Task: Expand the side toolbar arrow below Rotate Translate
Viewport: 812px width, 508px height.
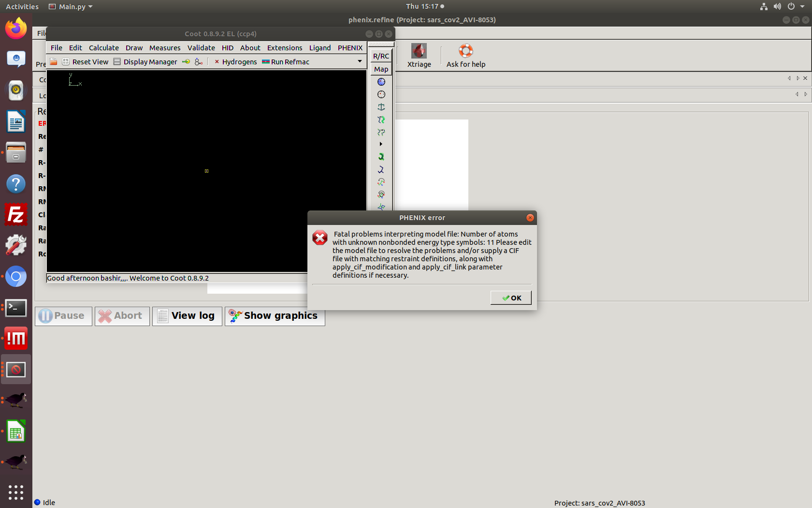Action: (x=381, y=144)
